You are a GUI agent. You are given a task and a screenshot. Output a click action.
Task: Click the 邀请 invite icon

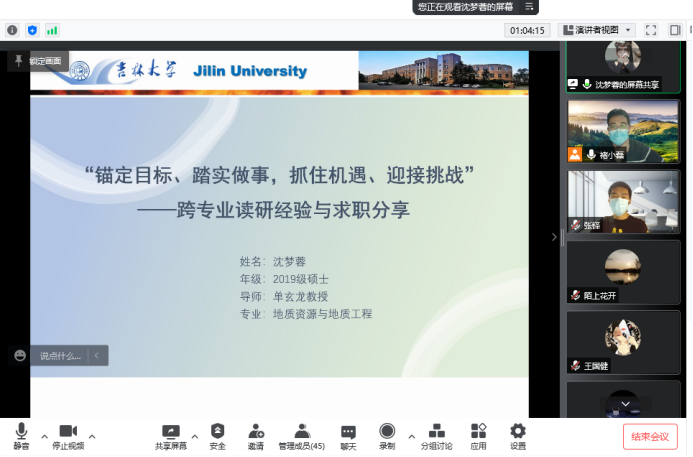[x=256, y=435]
